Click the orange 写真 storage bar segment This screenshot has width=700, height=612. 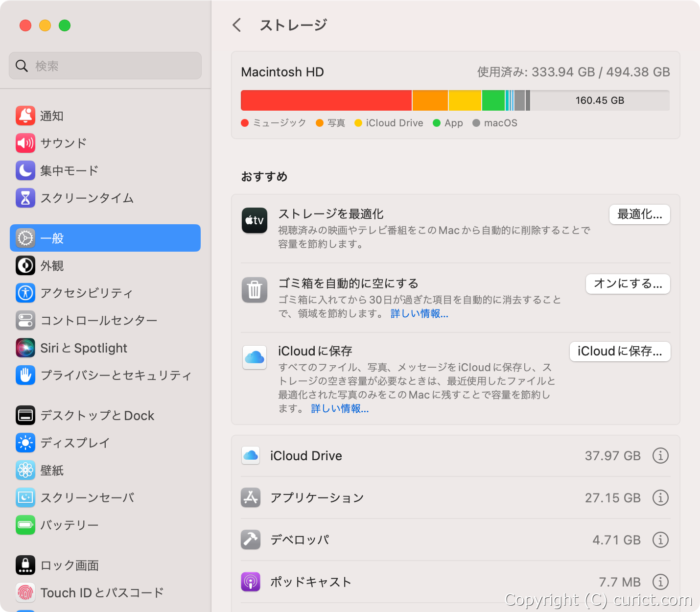pos(430,100)
